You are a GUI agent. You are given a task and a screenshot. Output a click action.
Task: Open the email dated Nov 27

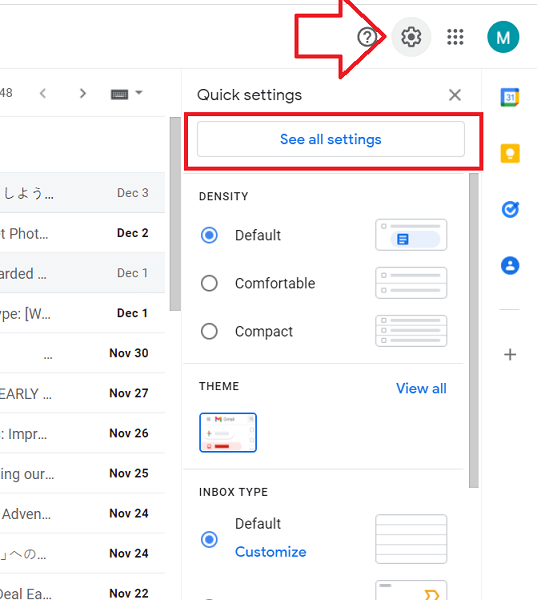coord(82,393)
